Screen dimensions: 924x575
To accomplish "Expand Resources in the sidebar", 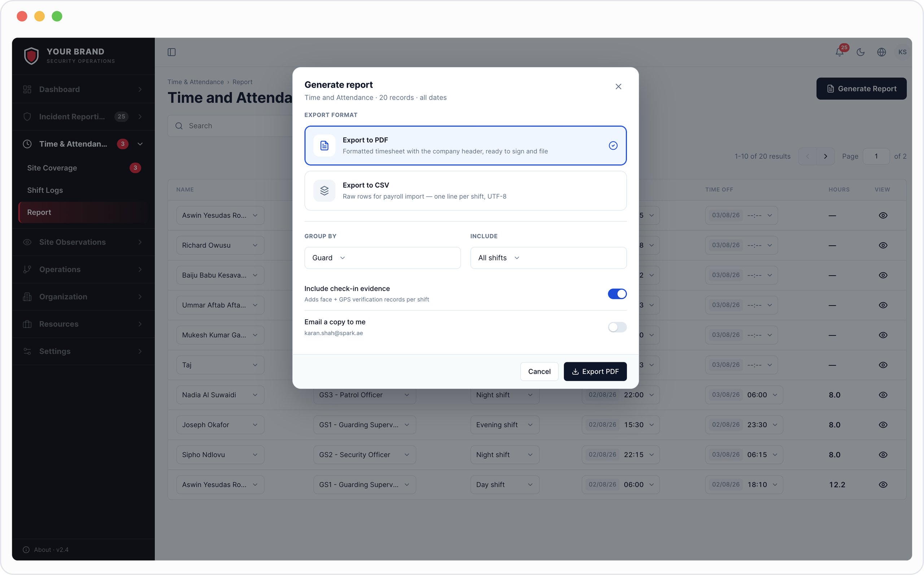I will coord(83,324).
